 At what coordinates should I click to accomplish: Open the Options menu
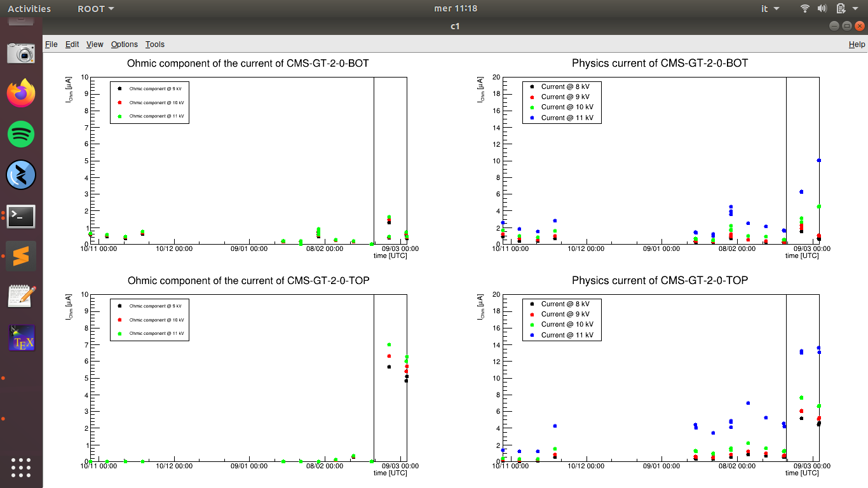125,44
